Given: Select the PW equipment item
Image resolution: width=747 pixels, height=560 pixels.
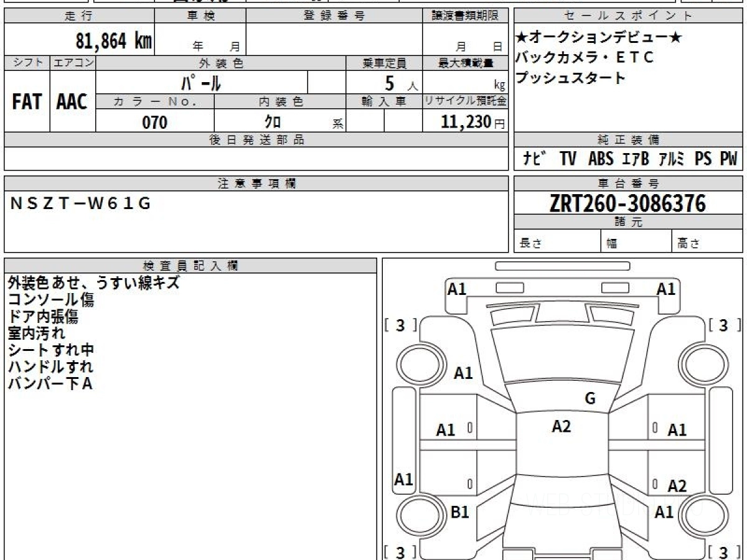Looking at the screenshot, I should point(728,159).
